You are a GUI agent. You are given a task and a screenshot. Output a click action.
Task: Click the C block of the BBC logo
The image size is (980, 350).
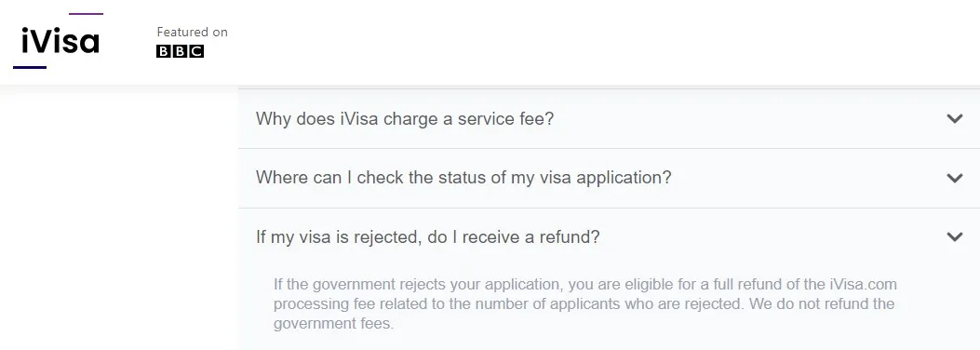[197, 51]
